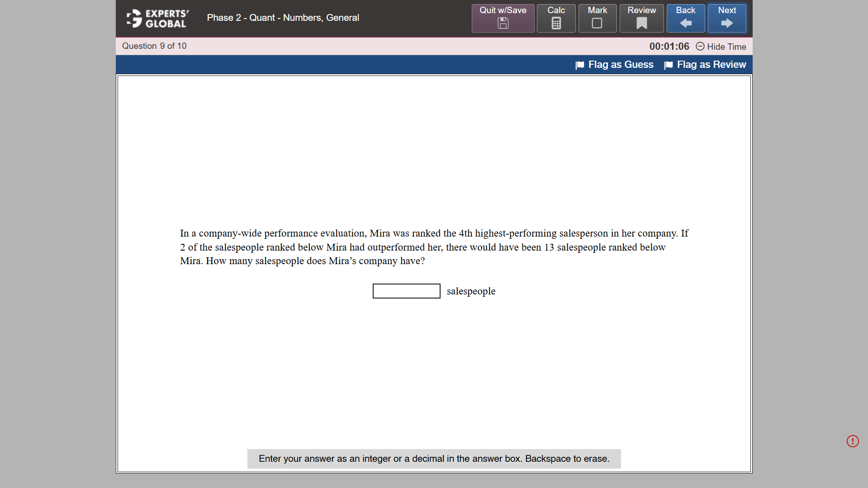Open the Review screen
This screenshot has height=488, width=868.
[x=641, y=18]
